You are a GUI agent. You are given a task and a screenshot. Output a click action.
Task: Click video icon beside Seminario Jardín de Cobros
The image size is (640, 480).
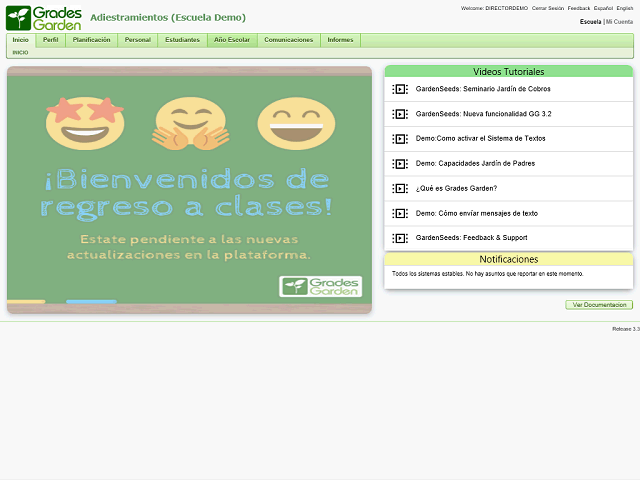click(x=400, y=89)
